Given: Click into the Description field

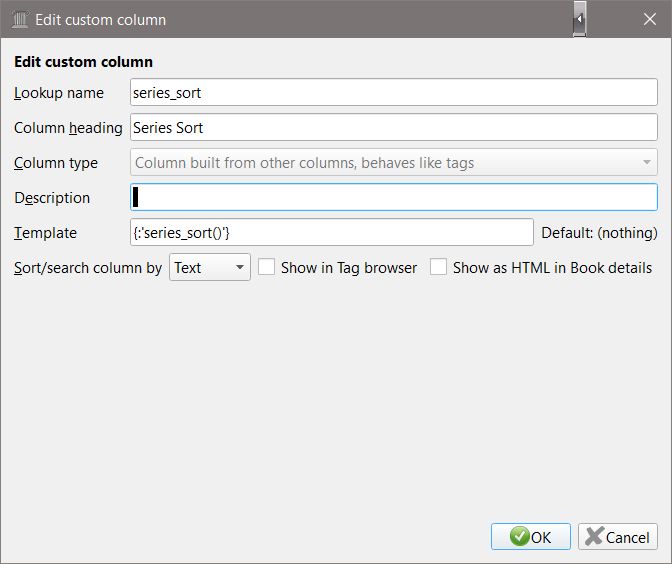Looking at the screenshot, I should click(x=393, y=197).
